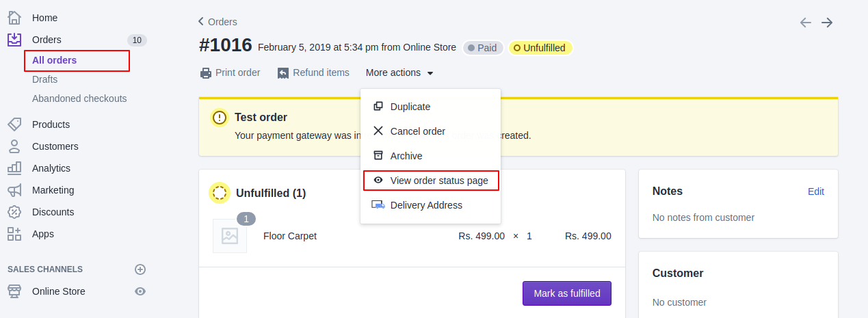868x318 pixels.
Task: Expand the More actions dropdown
Action: point(399,72)
